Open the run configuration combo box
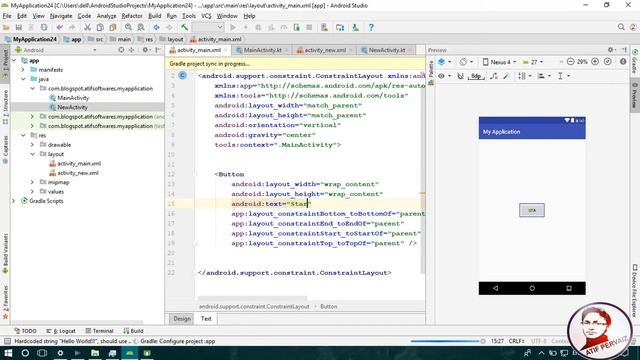Image resolution: width=640 pixels, height=360 pixels. [x=208, y=27]
